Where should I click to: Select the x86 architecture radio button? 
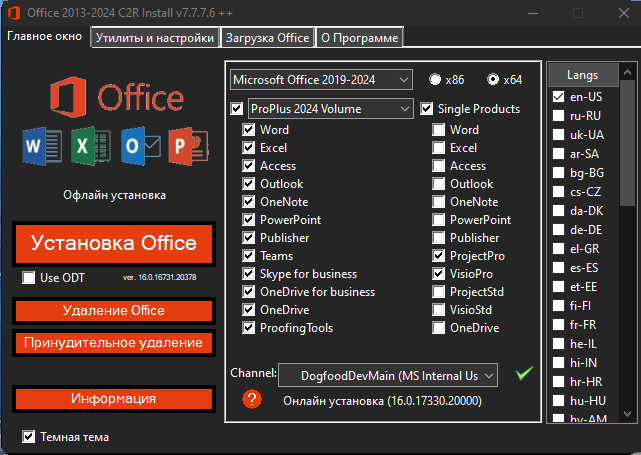point(435,79)
